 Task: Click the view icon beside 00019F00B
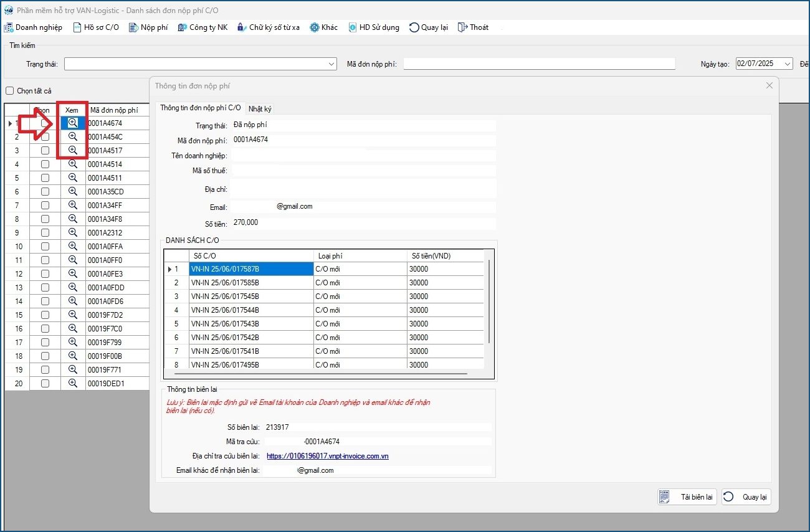click(73, 356)
